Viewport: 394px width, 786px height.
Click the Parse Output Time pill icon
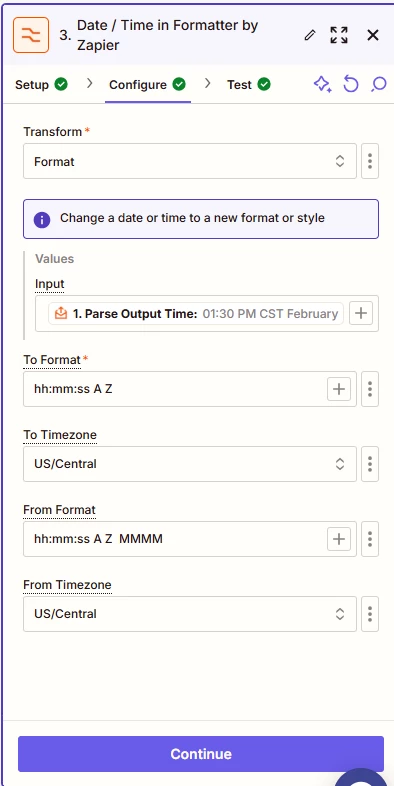[61, 314]
